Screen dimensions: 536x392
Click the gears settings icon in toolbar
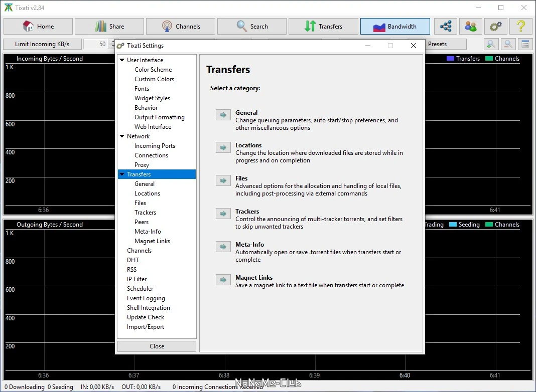click(496, 26)
